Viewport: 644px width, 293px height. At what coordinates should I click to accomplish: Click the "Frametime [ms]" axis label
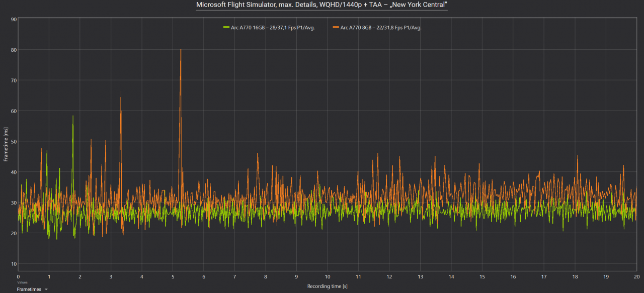pos(6,144)
